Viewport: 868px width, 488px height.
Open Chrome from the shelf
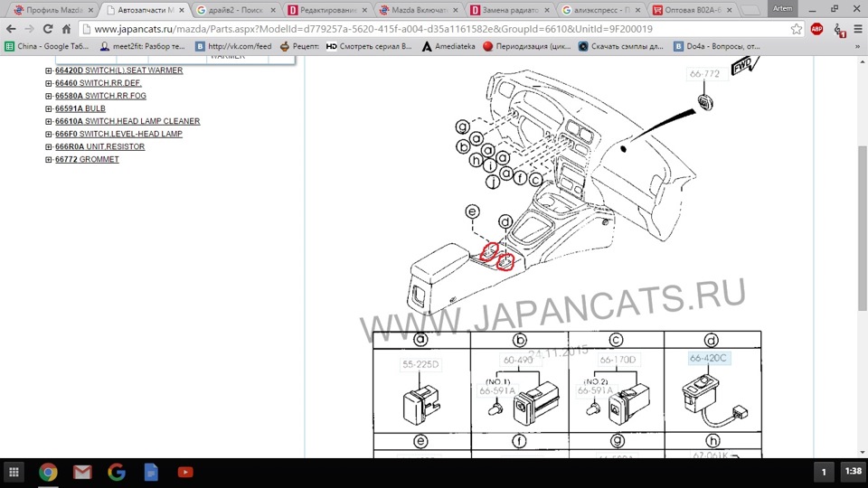(x=48, y=472)
